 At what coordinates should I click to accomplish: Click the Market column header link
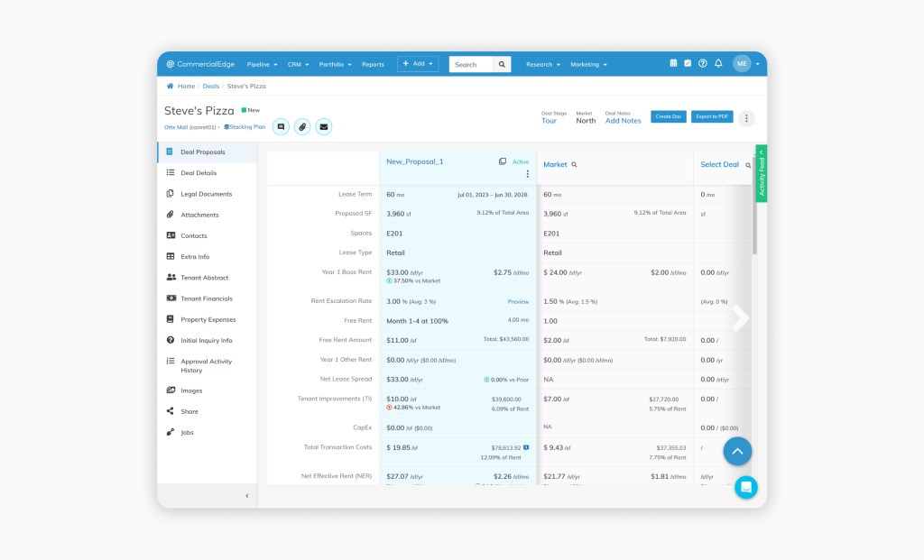[x=555, y=165]
